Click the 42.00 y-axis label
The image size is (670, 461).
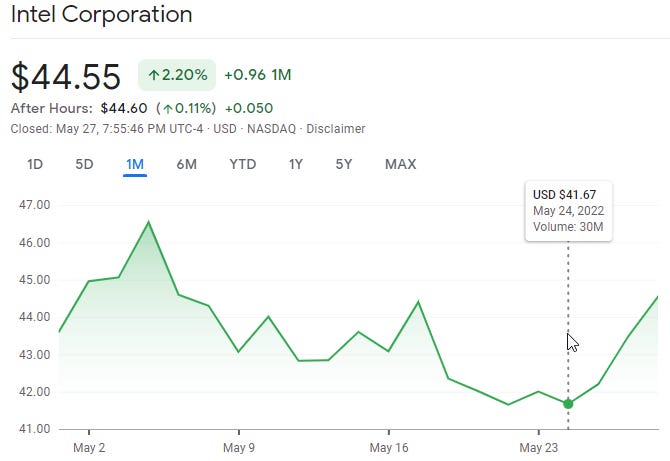[x=35, y=391]
